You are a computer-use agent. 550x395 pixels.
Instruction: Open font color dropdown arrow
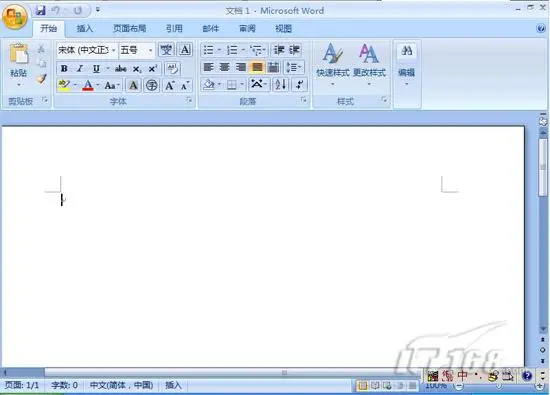coord(98,85)
